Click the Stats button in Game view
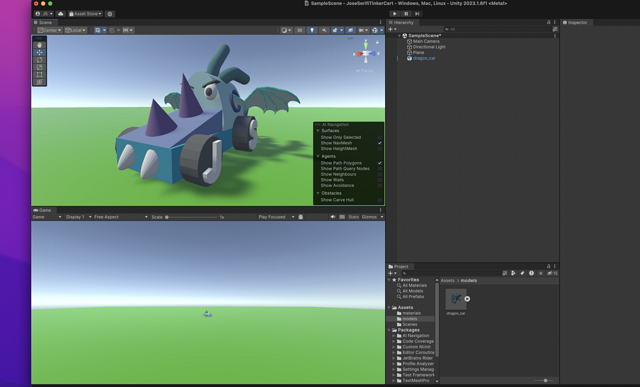Viewport: 640px width, 387px height. click(x=353, y=217)
